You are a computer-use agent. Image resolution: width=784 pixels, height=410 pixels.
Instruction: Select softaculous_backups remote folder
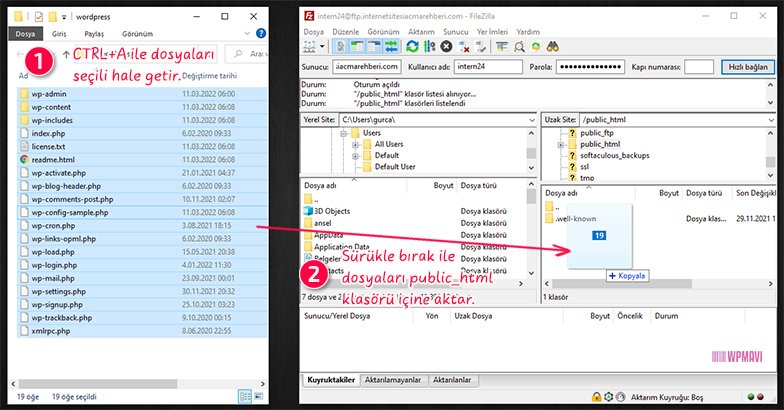(614, 156)
